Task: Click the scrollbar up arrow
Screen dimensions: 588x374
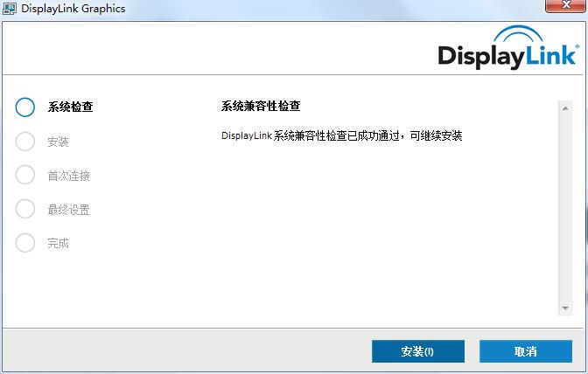Action: click(x=564, y=107)
